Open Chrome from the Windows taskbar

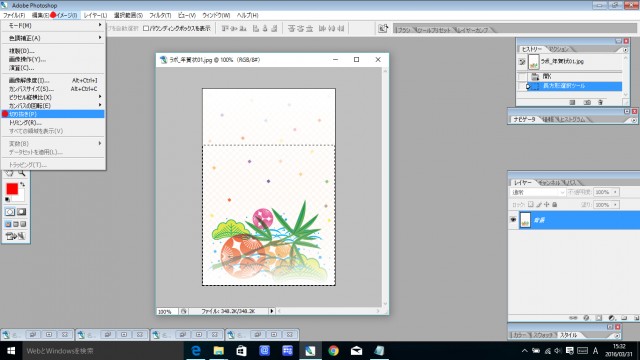pos(333,351)
